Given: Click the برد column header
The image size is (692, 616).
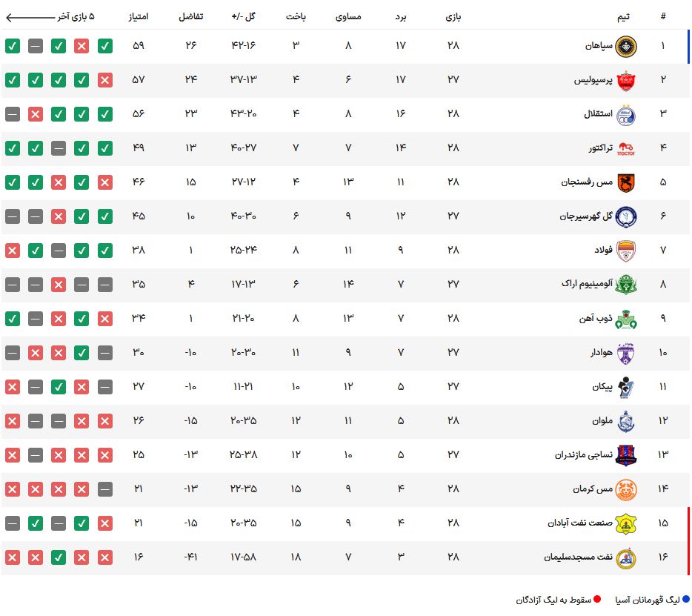Looking at the screenshot, I should [401, 16].
